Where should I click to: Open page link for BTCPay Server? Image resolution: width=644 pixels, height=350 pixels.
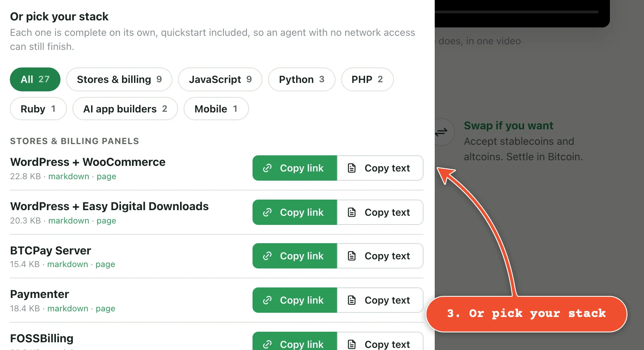pyautogui.click(x=106, y=264)
